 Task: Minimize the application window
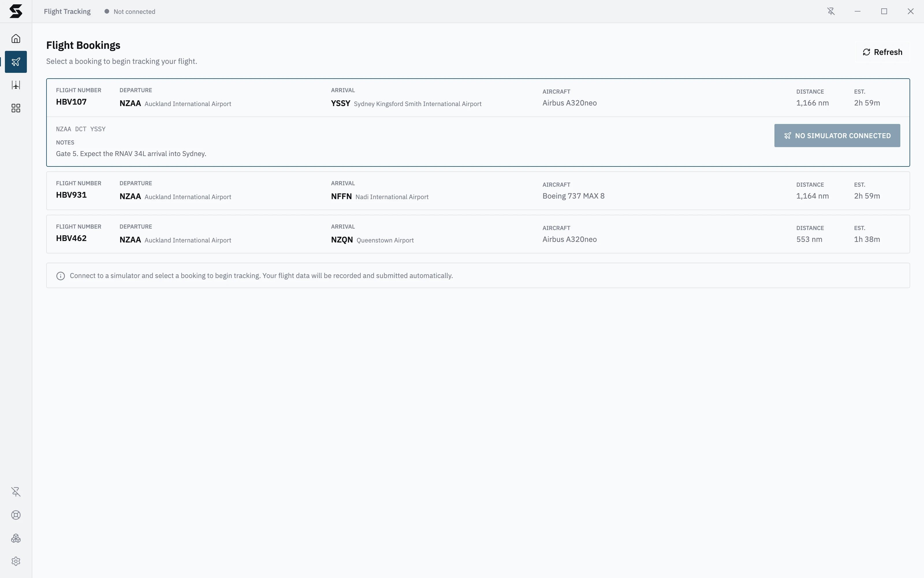click(x=858, y=12)
